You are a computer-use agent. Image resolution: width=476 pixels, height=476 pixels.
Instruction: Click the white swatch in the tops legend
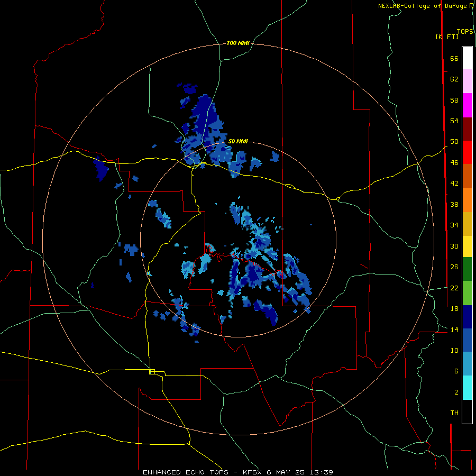[x=467, y=58]
